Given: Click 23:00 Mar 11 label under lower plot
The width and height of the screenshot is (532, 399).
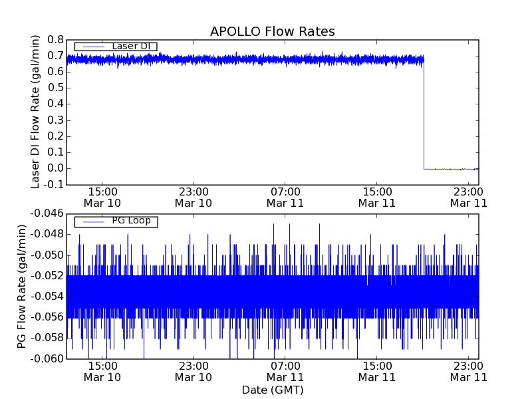Looking at the screenshot, I should (468, 371).
